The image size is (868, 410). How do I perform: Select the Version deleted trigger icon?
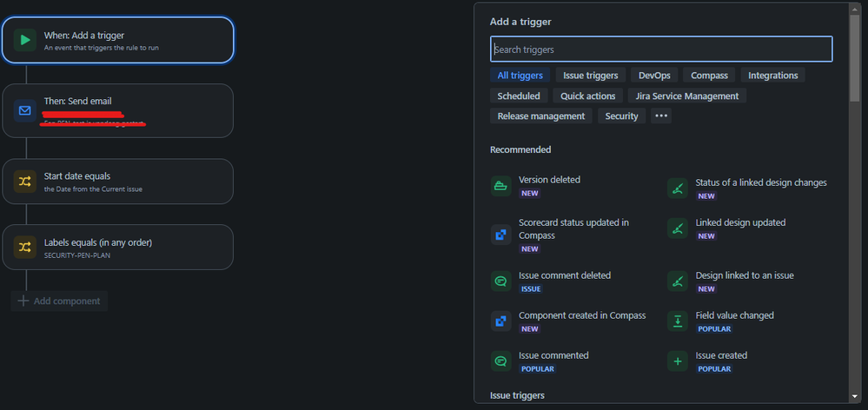tap(501, 187)
